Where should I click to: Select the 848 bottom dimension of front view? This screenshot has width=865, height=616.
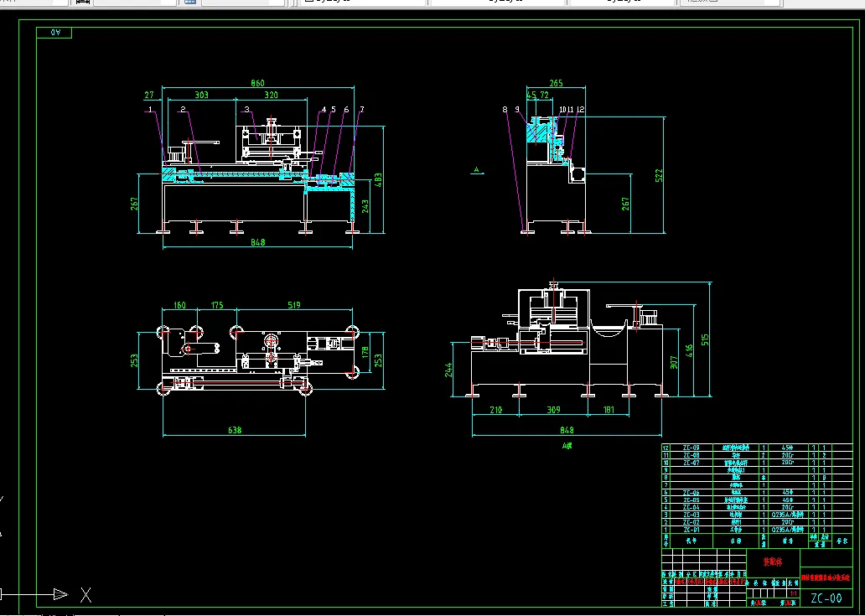point(257,241)
